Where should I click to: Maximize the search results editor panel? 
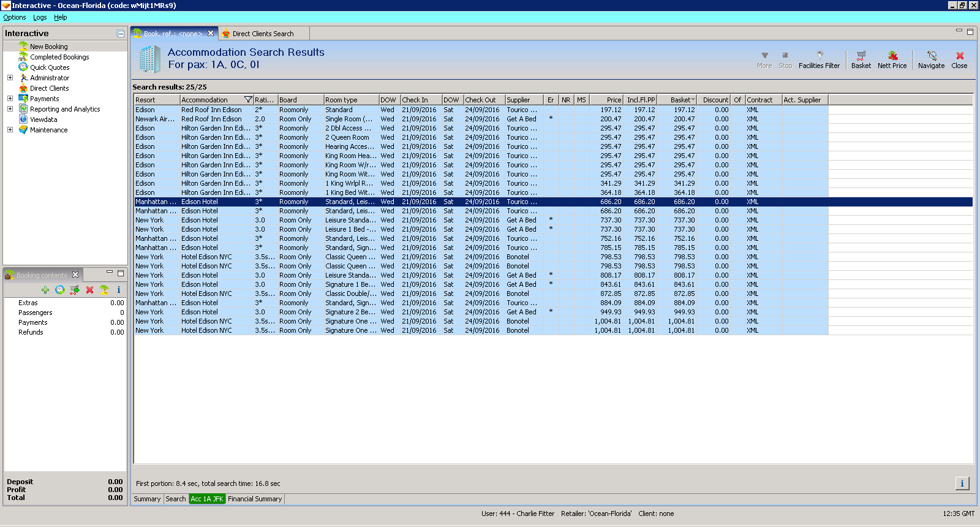pyautogui.click(x=970, y=31)
